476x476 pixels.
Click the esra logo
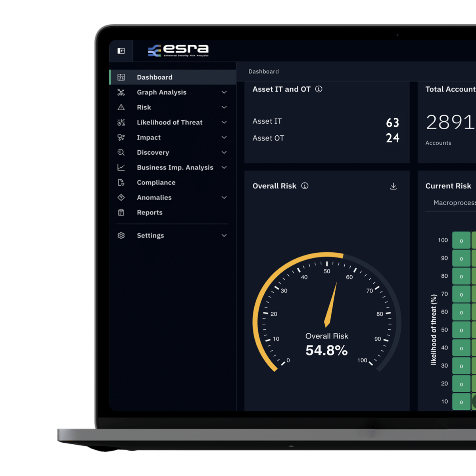click(178, 50)
